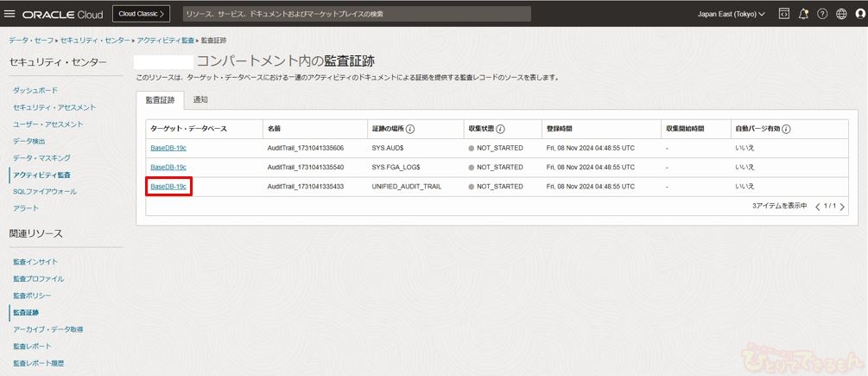Open the Cloud Shell developer tools icon

783,14
